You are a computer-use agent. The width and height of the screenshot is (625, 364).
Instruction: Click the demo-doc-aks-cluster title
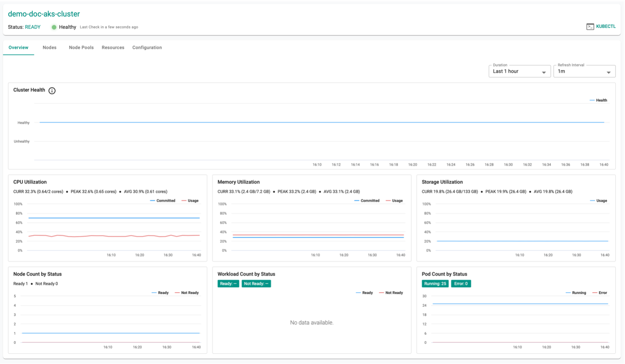tap(44, 14)
